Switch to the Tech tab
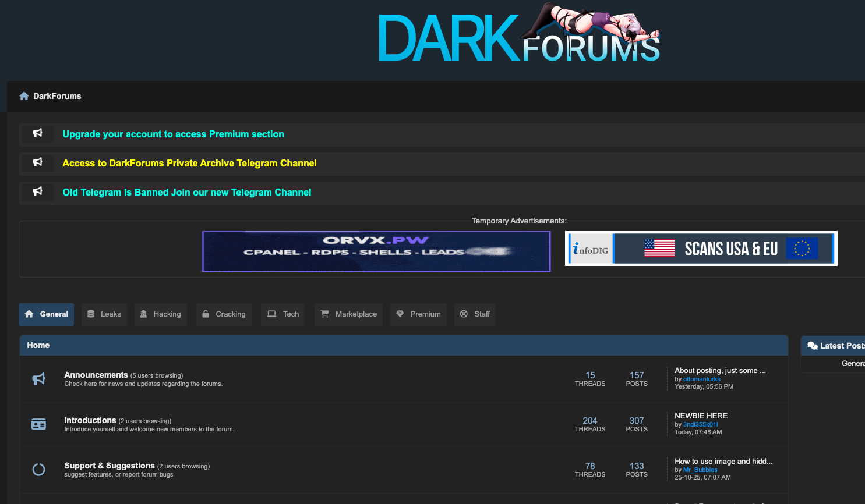865x504 pixels. (x=283, y=314)
